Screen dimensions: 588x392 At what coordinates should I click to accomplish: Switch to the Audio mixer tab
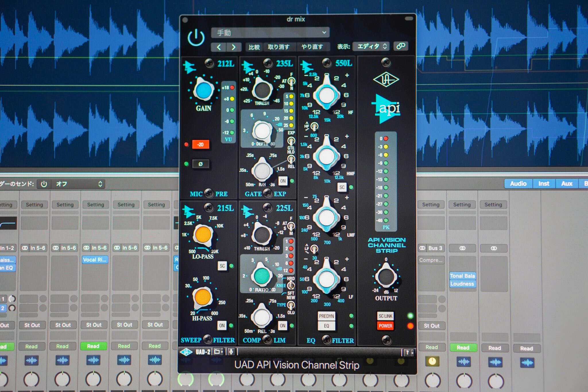click(x=518, y=184)
